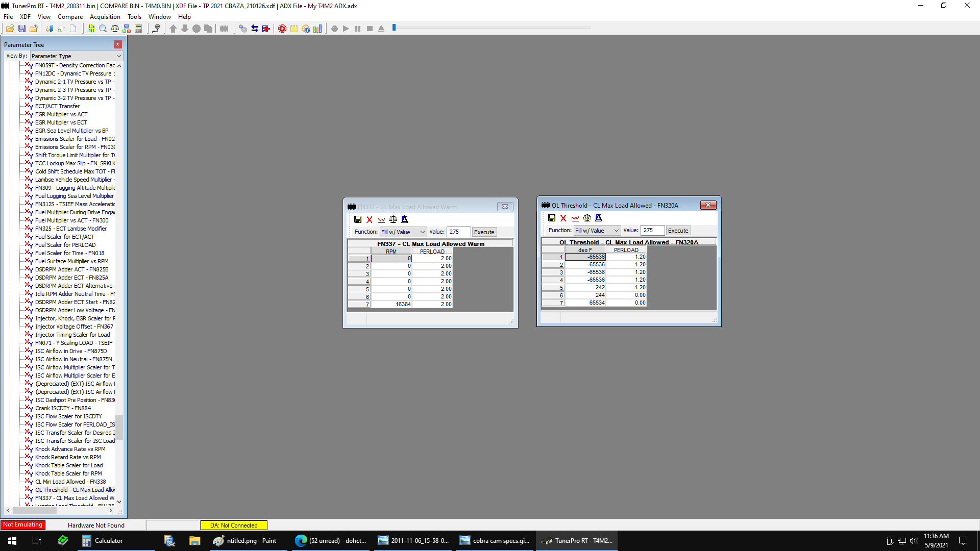Click the red record acquisition icon
Image resolution: width=980 pixels, height=551 pixels.
(282, 29)
